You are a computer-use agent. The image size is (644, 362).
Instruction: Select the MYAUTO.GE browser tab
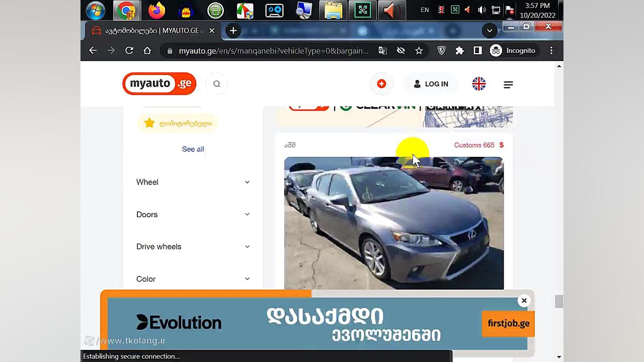(152, 31)
